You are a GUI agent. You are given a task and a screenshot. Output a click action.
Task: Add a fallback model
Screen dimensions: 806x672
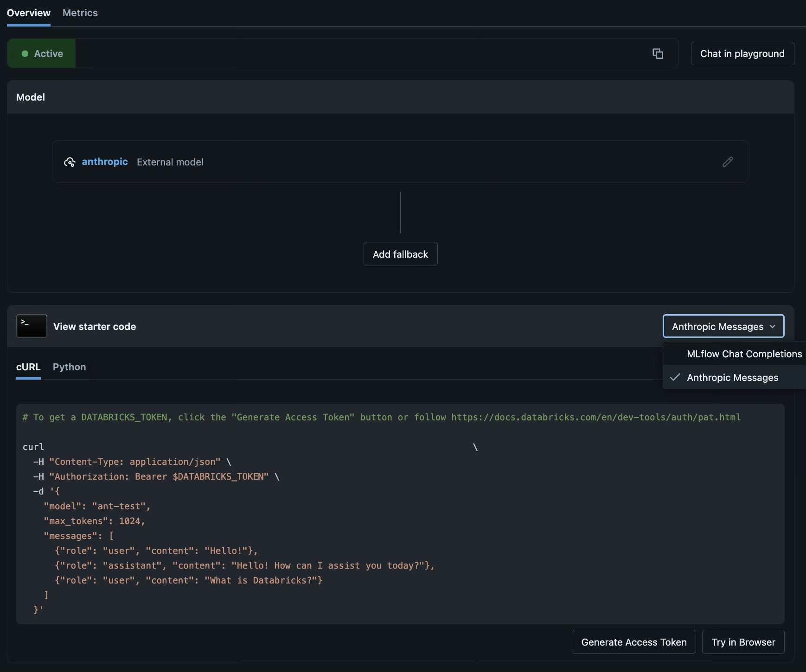pyautogui.click(x=401, y=254)
